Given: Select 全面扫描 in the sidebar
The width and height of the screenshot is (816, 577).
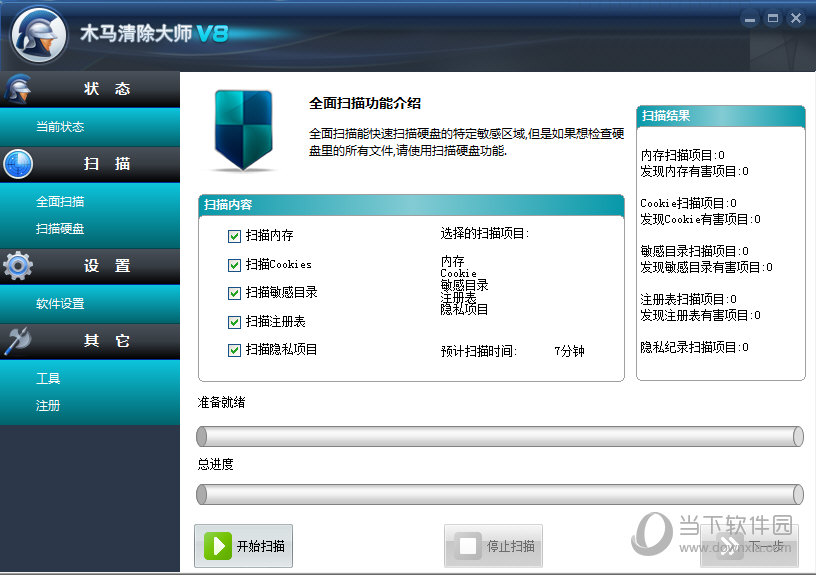Looking at the screenshot, I should coord(60,201).
